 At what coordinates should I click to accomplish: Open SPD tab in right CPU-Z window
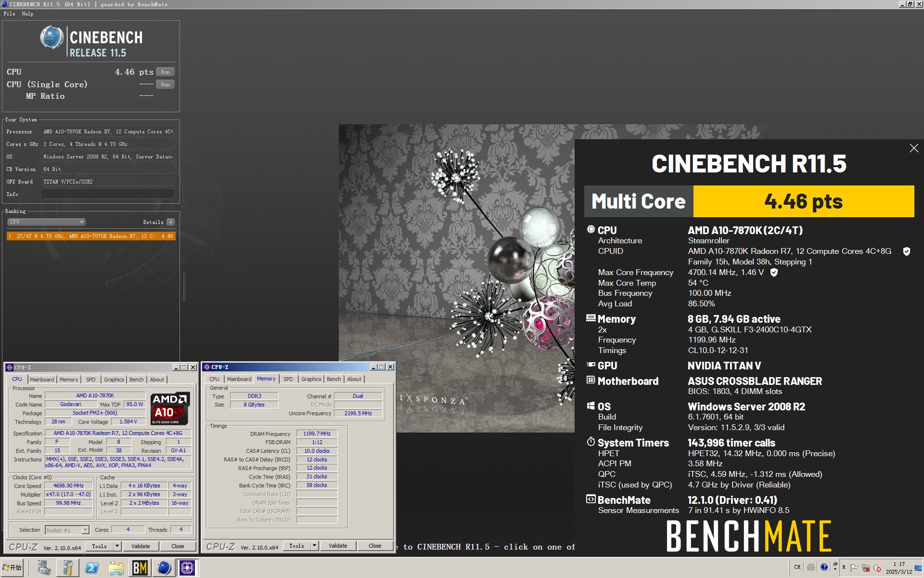click(288, 379)
